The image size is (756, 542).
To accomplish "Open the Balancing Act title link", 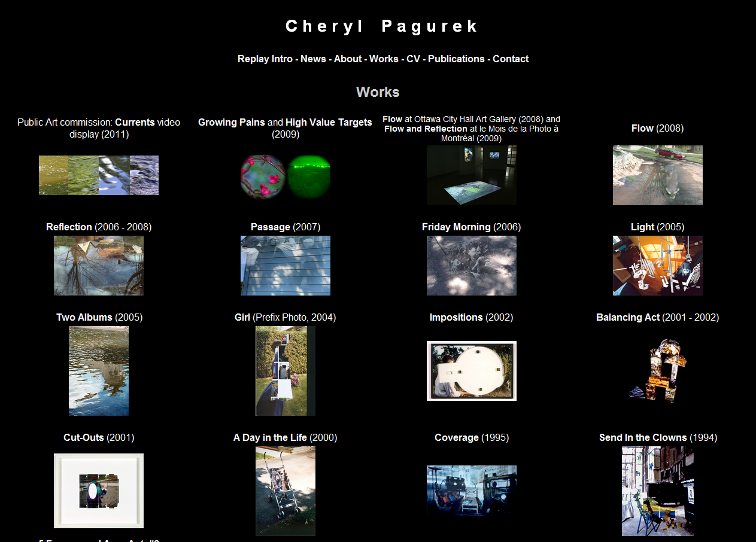I will pos(628,317).
